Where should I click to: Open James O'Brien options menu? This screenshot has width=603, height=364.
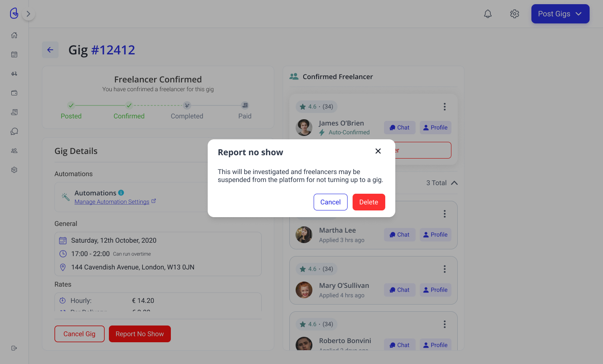[445, 107]
